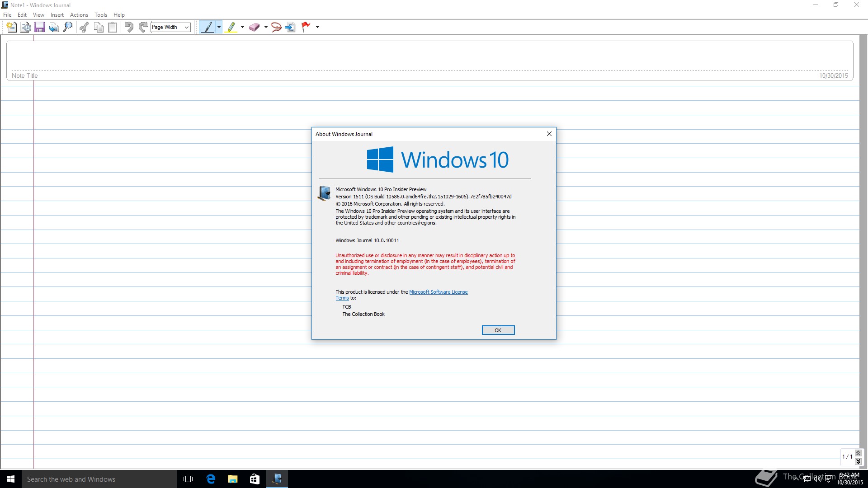The width and height of the screenshot is (868, 488).
Task: Show hidden tray icons with the chevron
Action: pyautogui.click(x=796, y=479)
